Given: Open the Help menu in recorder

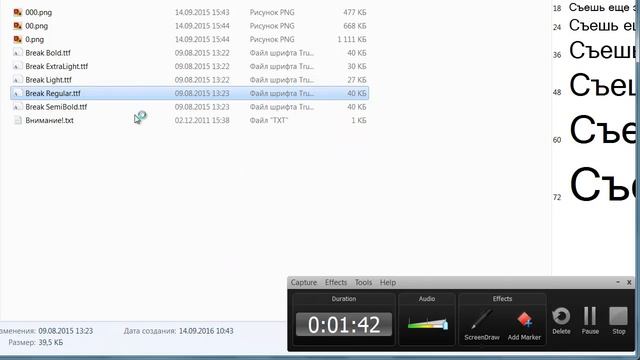Looking at the screenshot, I should 388,282.
